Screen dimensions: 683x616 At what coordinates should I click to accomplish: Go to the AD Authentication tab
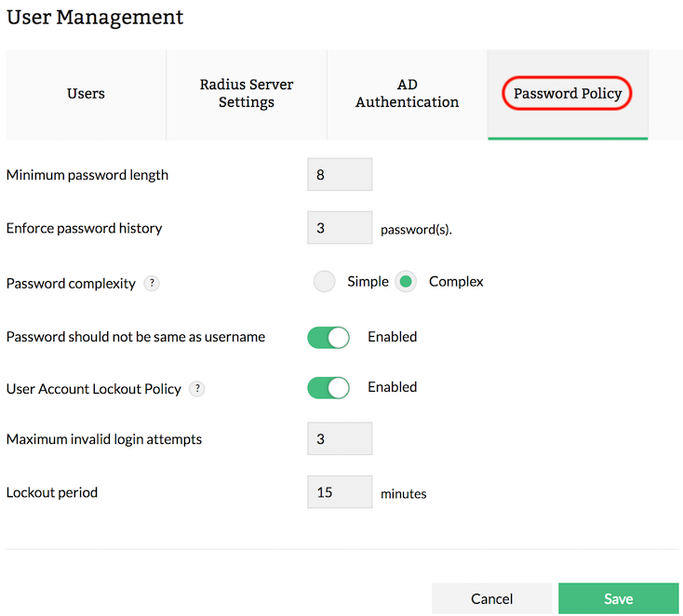point(407,94)
